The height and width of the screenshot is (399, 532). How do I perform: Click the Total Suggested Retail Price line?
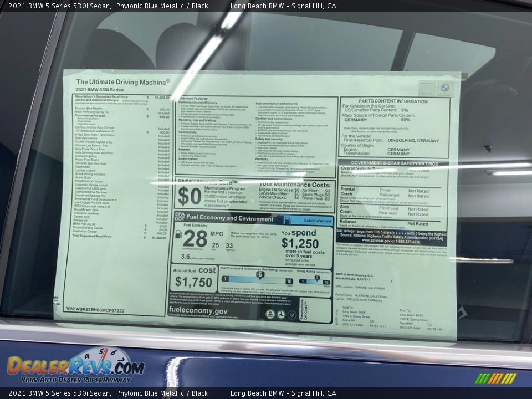click(119, 237)
